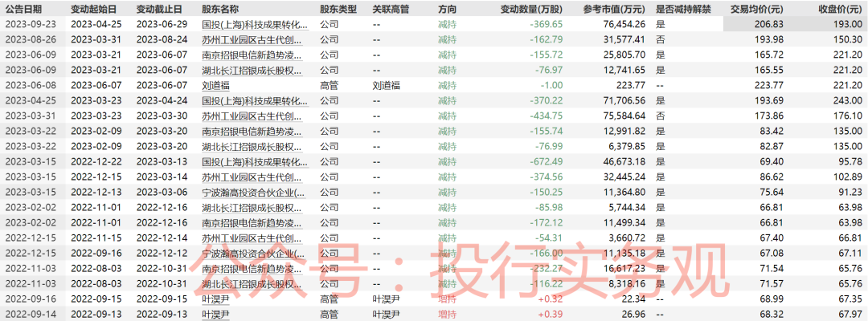Open 湖北长江招银成长股权 link with -76.97 change
The image size is (868, 321).
(x=252, y=70)
